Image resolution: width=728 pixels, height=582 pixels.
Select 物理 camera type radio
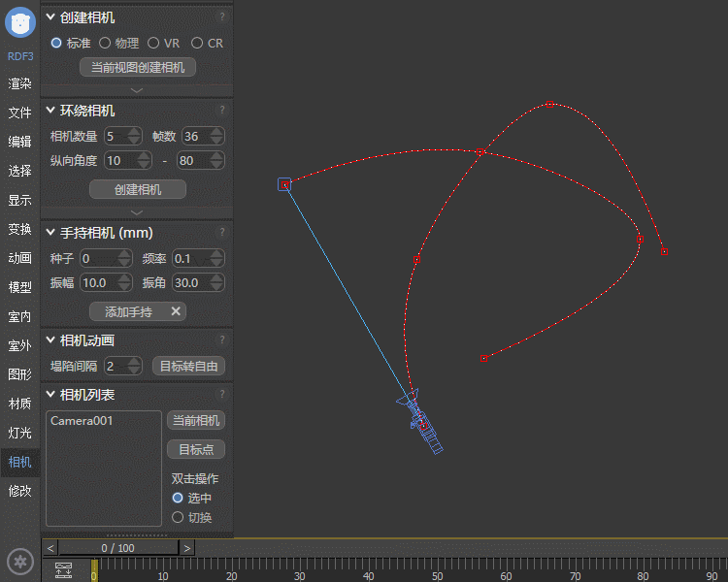105,43
